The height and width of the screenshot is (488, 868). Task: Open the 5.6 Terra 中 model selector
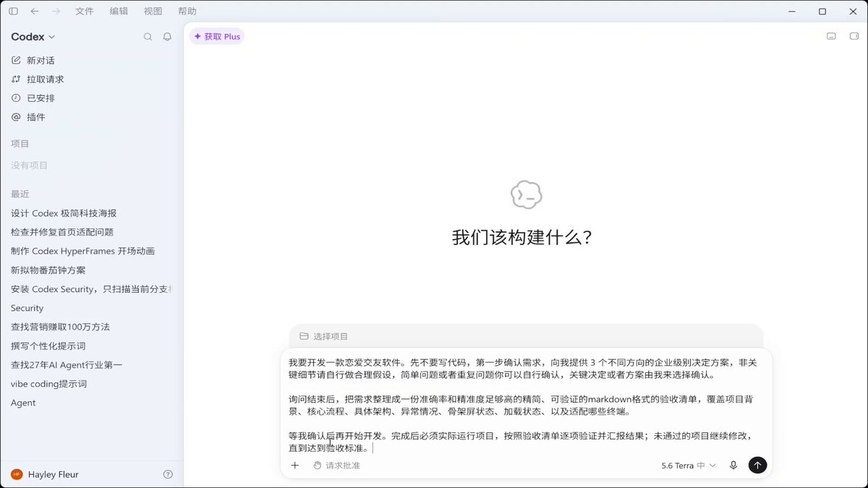coord(689,466)
